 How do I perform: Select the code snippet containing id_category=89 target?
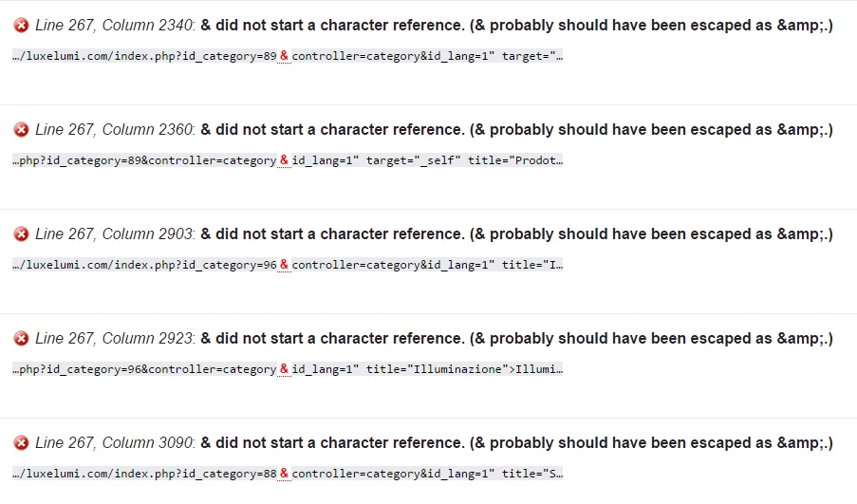(288, 56)
